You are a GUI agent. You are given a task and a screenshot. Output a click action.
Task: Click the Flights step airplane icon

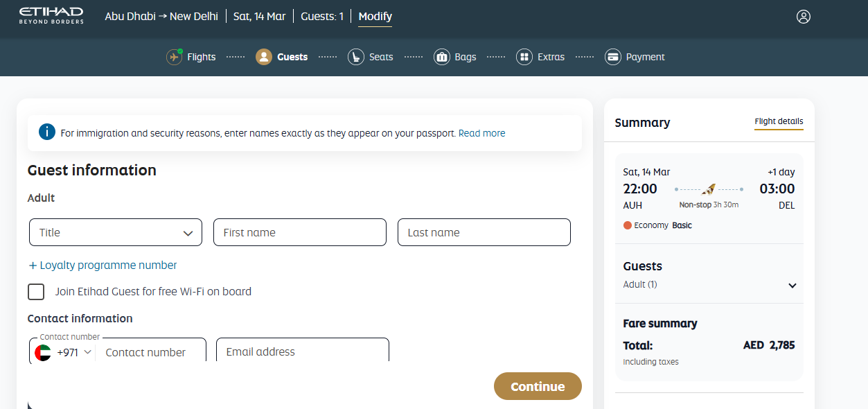click(175, 57)
